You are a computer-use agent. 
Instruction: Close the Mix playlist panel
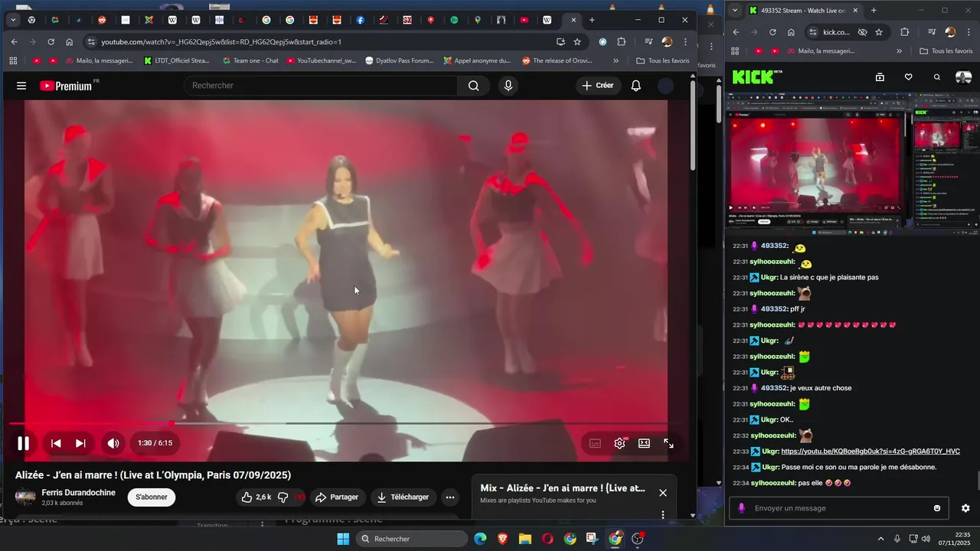coord(663,493)
